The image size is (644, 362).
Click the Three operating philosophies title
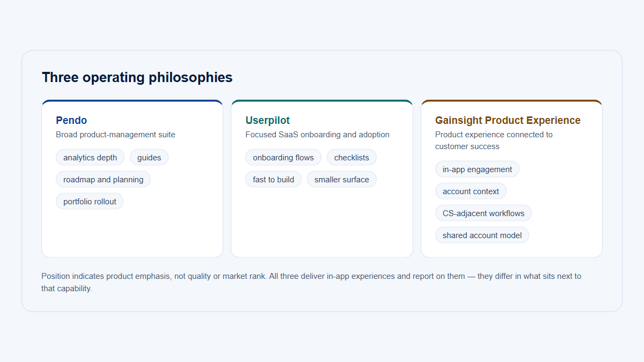[137, 77]
